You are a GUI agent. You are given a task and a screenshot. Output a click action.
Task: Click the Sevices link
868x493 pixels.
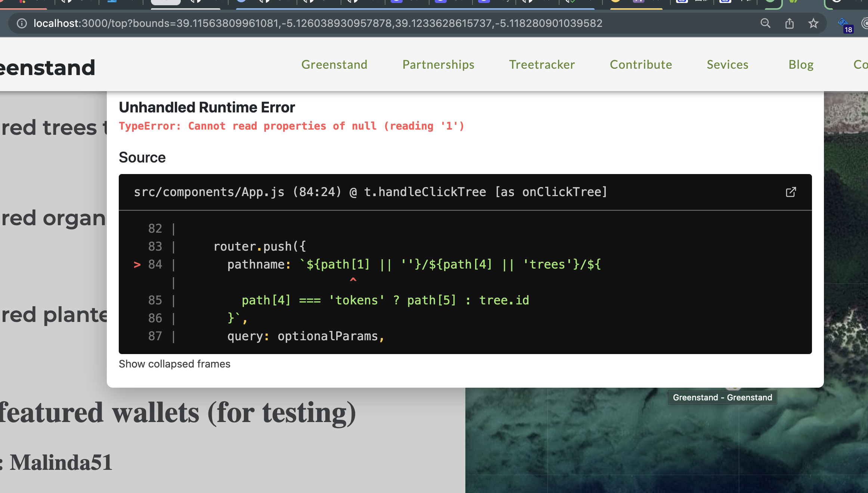coord(727,64)
